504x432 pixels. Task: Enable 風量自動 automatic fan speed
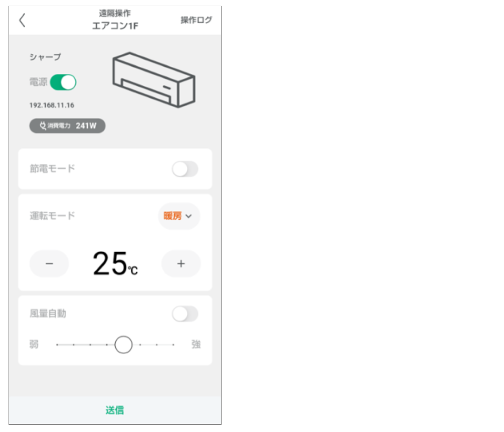pyautogui.click(x=185, y=314)
